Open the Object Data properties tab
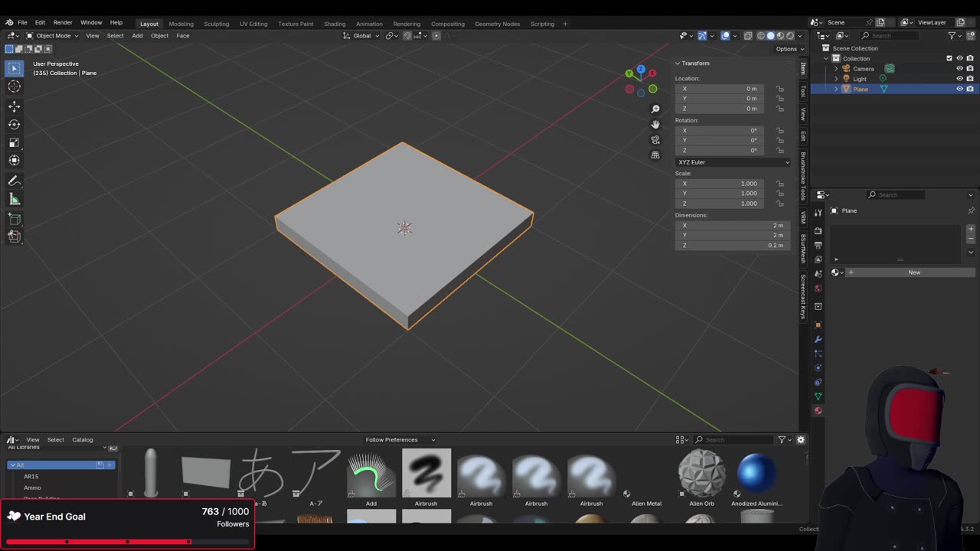 click(818, 396)
